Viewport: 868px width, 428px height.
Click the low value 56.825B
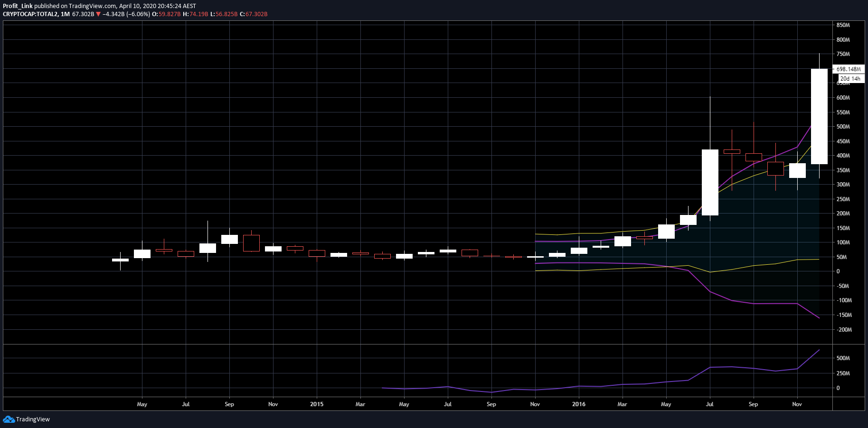[x=226, y=14]
